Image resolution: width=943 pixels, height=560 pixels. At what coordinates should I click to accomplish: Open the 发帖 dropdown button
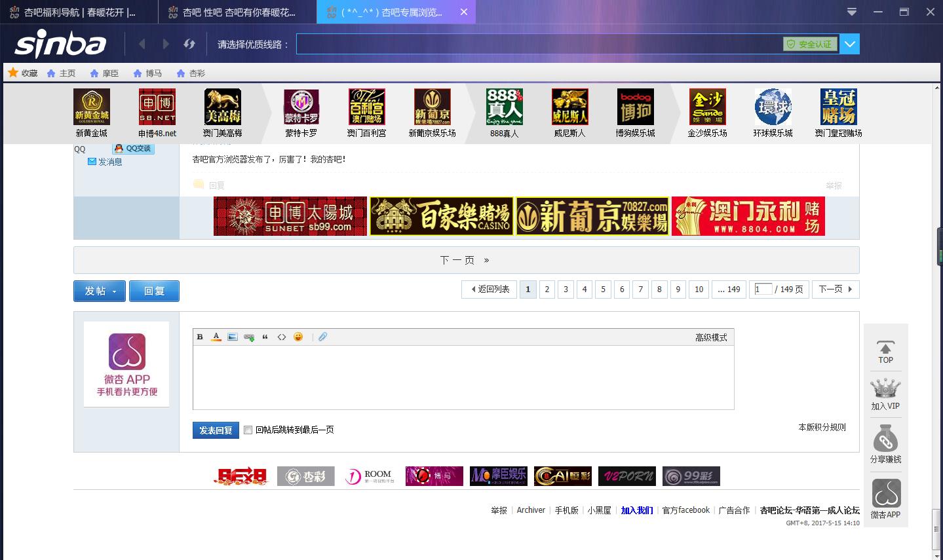tap(100, 291)
